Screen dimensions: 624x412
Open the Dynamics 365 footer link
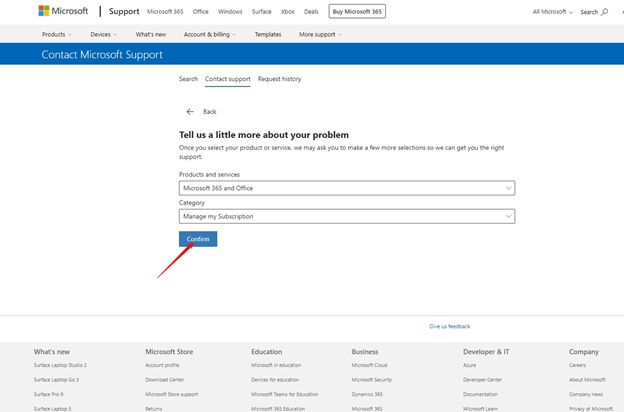click(x=367, y=394)
